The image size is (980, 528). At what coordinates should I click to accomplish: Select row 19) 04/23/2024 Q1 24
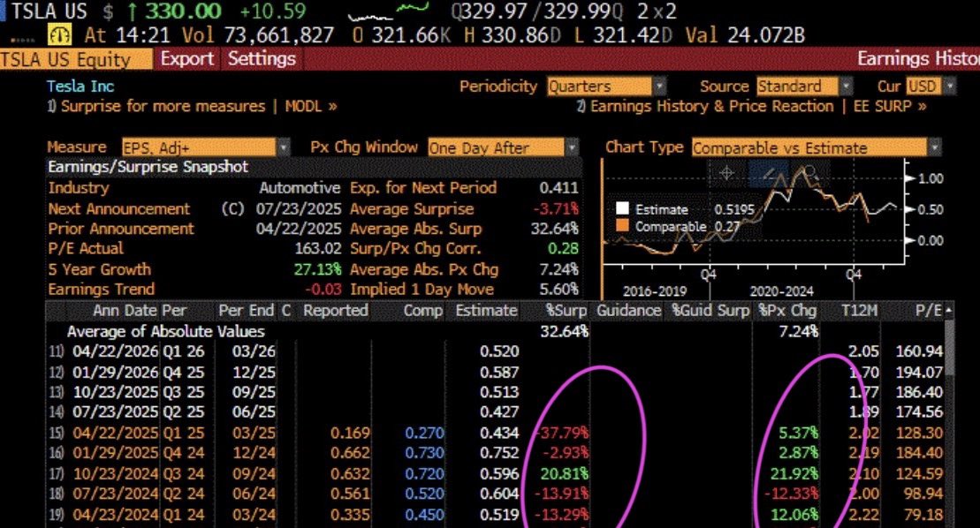(x=495, y=515)
